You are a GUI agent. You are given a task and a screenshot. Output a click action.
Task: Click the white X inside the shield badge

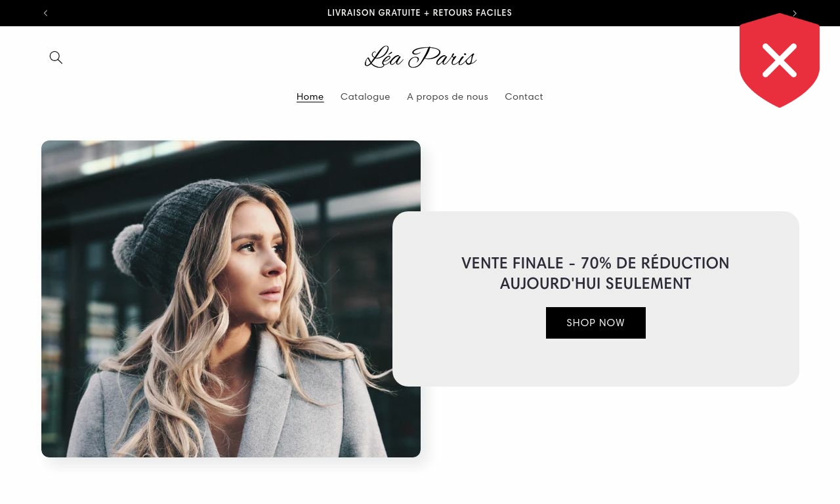pyautogui.click(x=780, y=60)
